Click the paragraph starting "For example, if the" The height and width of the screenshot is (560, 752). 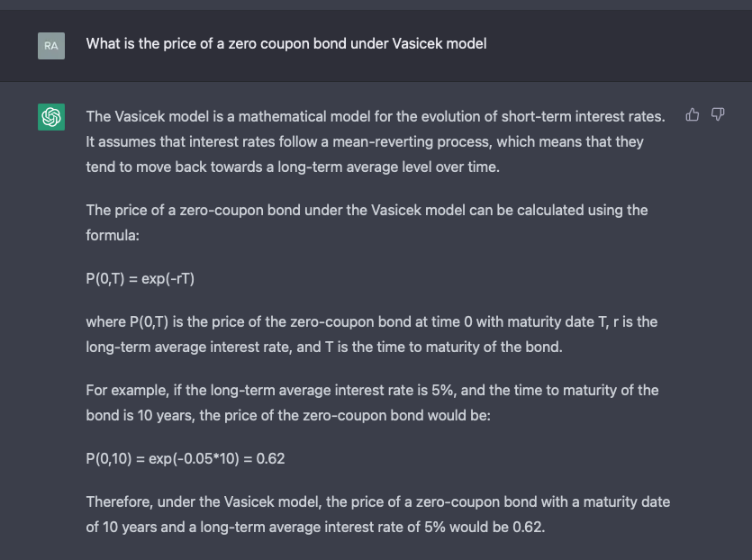[371, 402]
